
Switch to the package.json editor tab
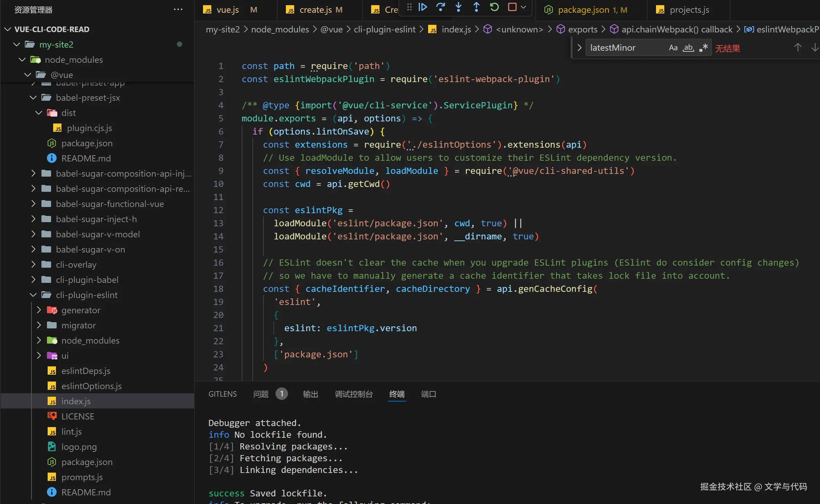(583, 10)
